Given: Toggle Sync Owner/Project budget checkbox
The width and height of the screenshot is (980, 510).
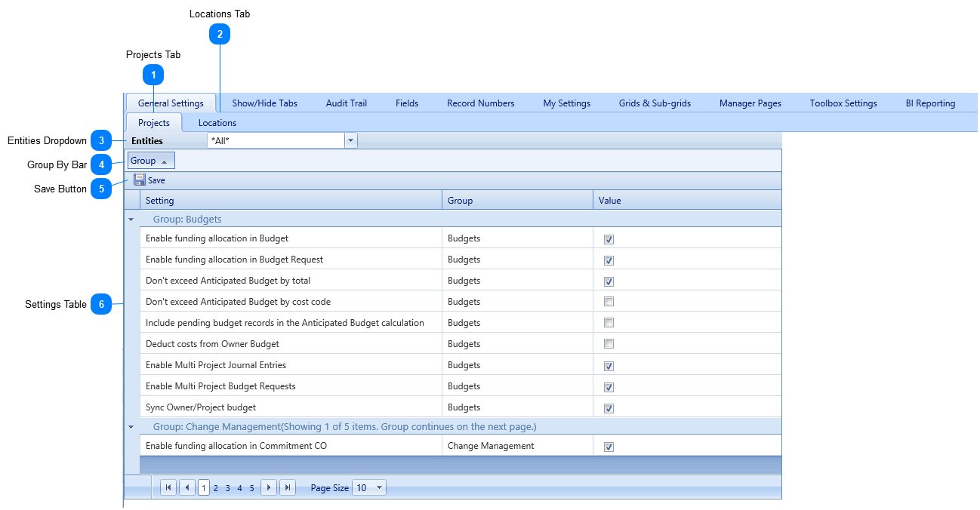Looking at the screenshot, I should [x=609, y=408].
